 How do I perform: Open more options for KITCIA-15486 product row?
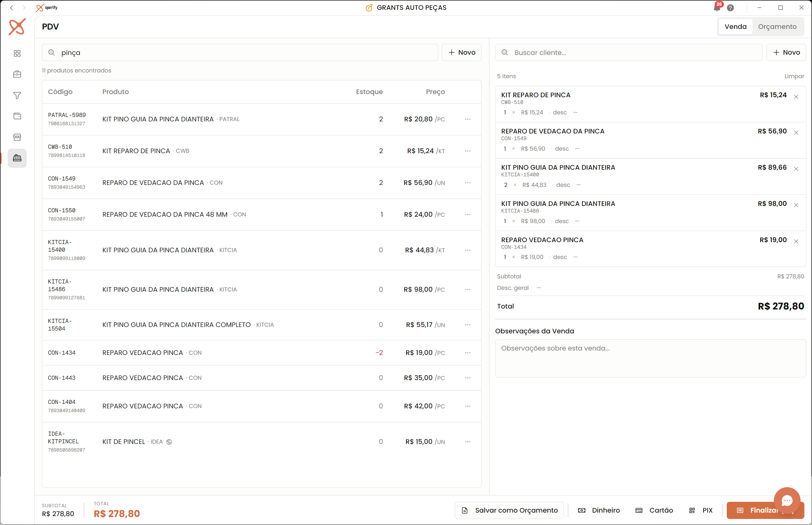(468, 290)
